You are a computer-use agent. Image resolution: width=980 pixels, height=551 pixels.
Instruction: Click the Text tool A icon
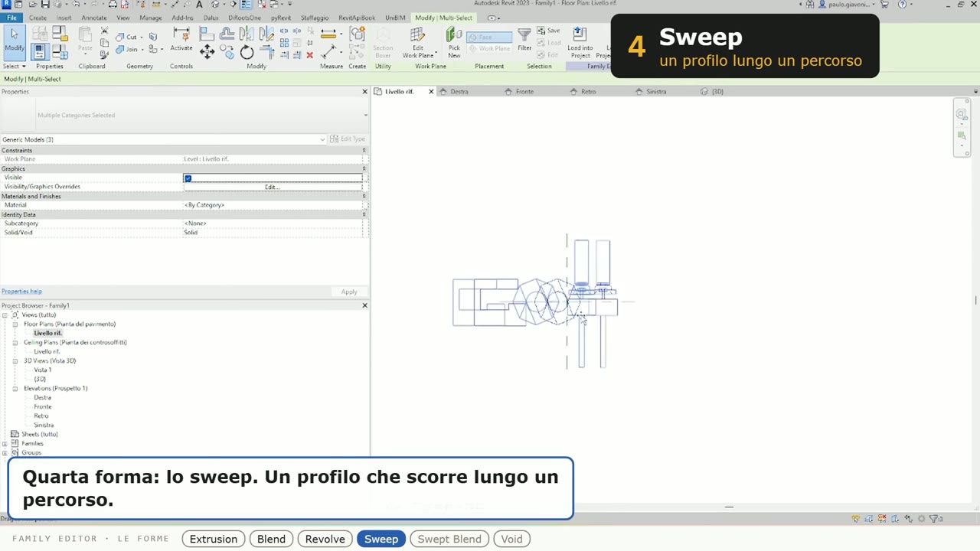pos(199,5)
